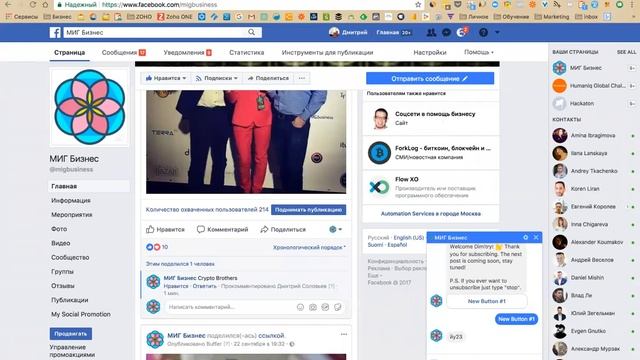Open friend requests icon in header
The width and height of the screenshot is (640, 360).
coord(431,33)
